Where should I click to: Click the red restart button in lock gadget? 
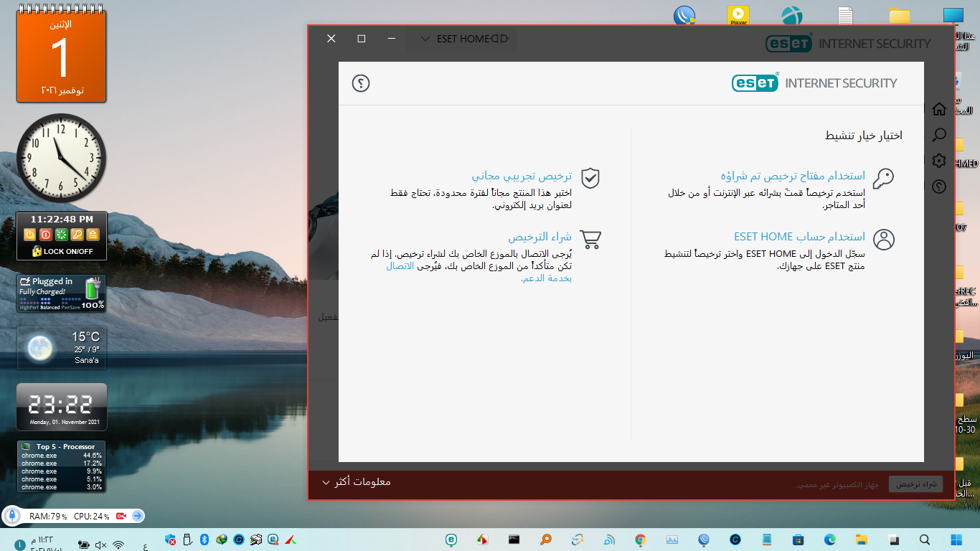45,235
